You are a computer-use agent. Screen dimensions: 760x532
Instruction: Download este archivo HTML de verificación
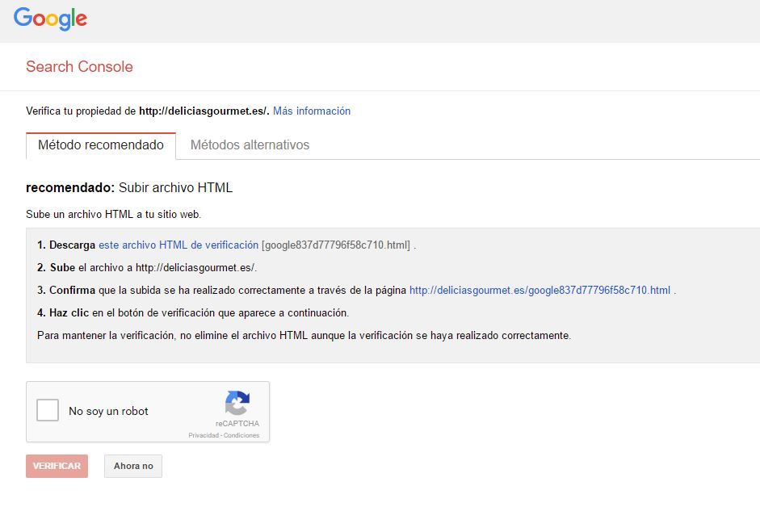[x=178, y=245]
